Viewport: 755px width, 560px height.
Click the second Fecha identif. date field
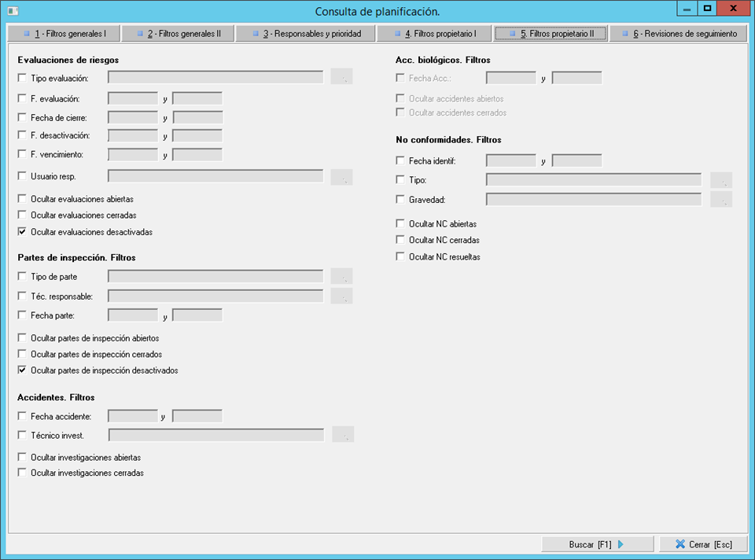click(576, 160)
